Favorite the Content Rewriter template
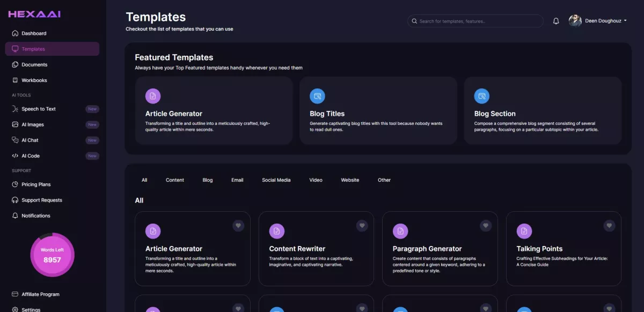644x312 pixels. [x=362, y=226]
